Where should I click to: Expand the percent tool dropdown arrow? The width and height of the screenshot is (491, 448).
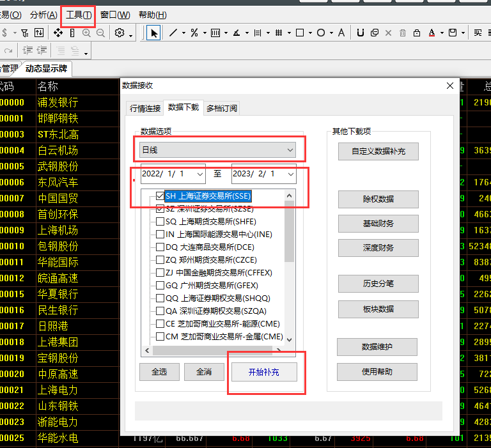click(x=205, y=33)
